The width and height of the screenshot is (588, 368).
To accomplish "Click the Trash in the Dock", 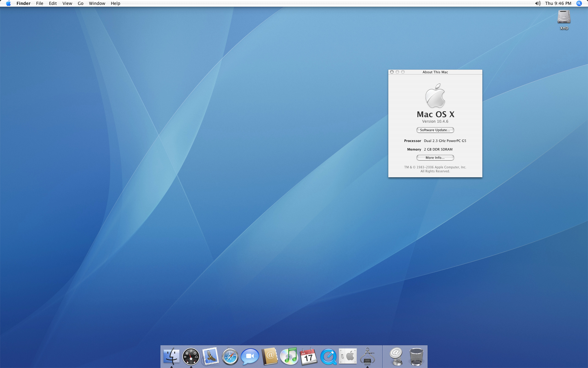I will [x=416, y=357].
